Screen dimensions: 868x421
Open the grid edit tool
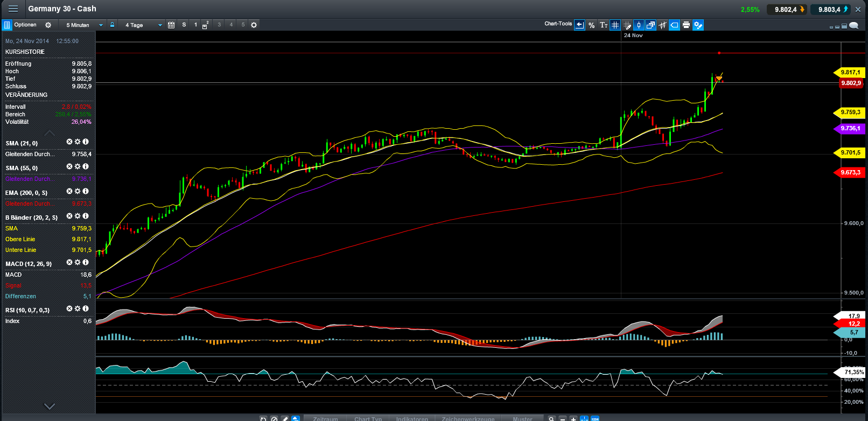627,25
